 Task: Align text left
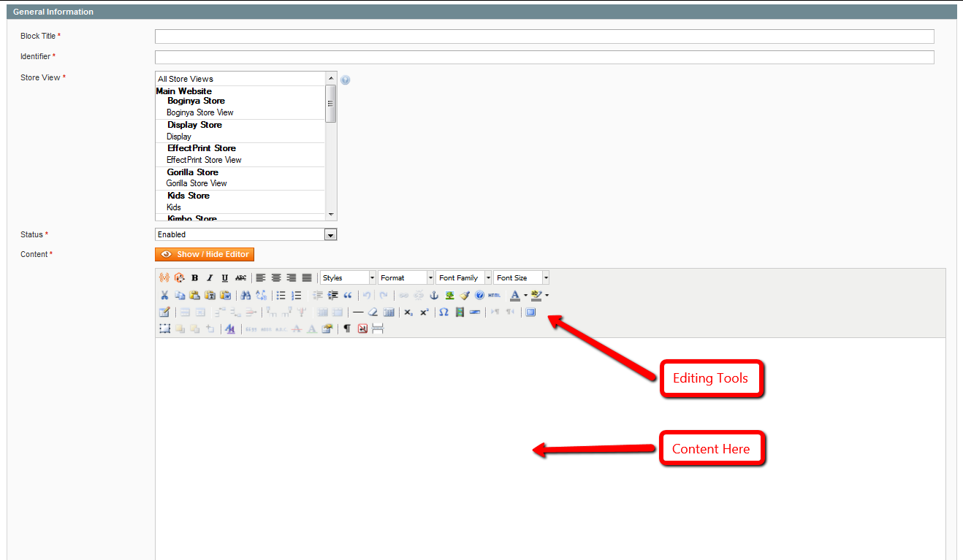click(x=261, y=277)
